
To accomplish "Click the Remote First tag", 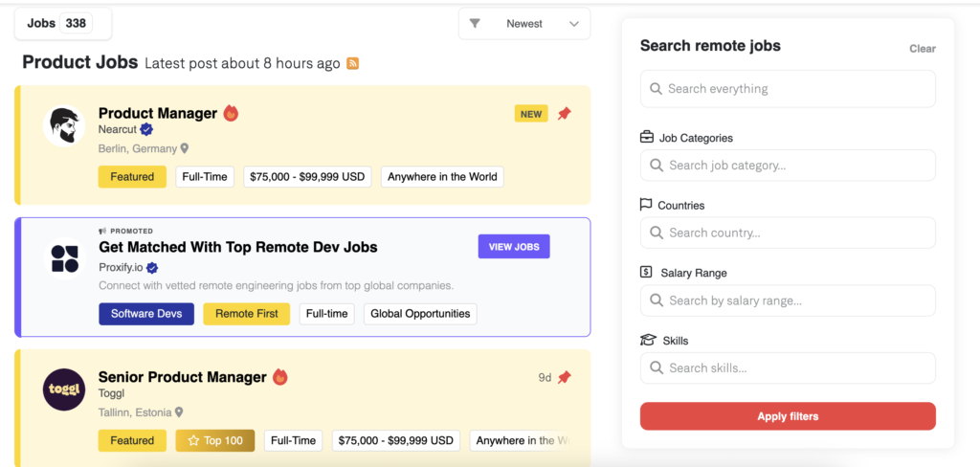I will tap(247, 314).
